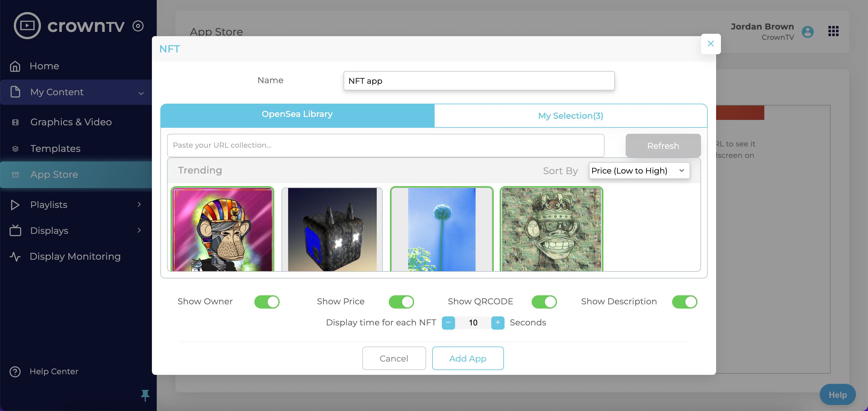This screenshot has width=868, height=411.
Task: Close the NFT dialog with X
Action: pyautogui.click(x=711, y=44)
